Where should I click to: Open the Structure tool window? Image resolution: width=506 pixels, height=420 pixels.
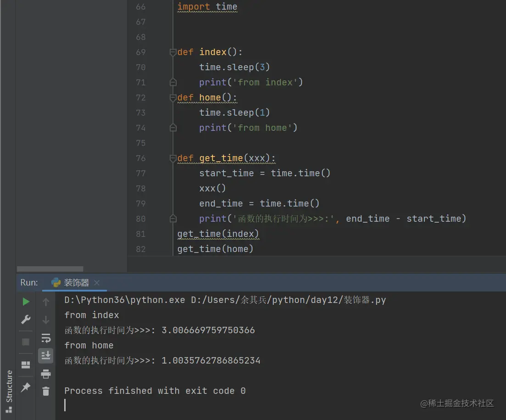9,391
